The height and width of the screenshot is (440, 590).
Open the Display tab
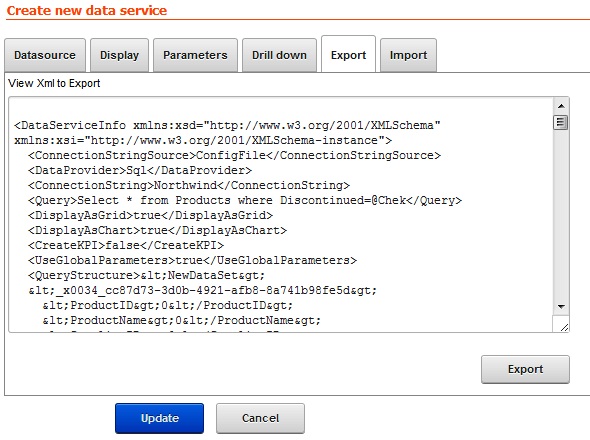tap(119, 55)
